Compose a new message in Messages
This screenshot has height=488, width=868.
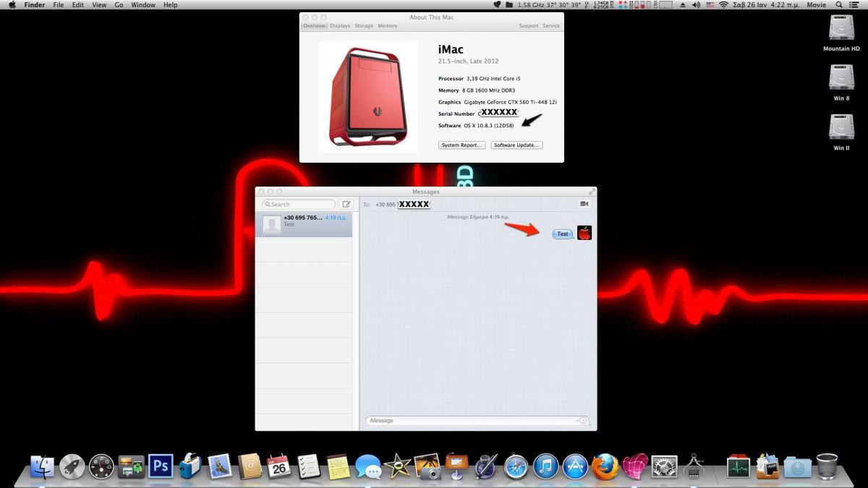click(346, 204)
